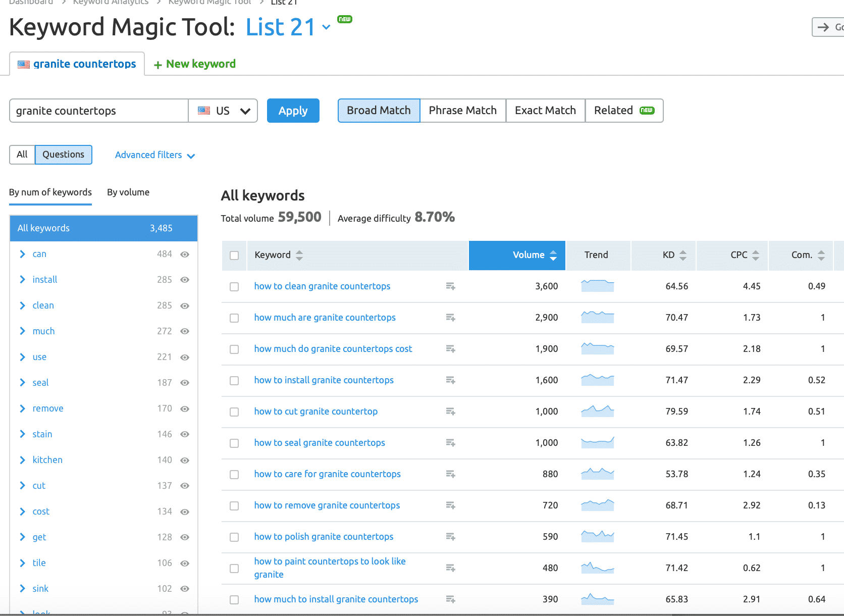Select the Phrase Match tab
The height and width of the screenshot is (616, 844).
(463, 111)
